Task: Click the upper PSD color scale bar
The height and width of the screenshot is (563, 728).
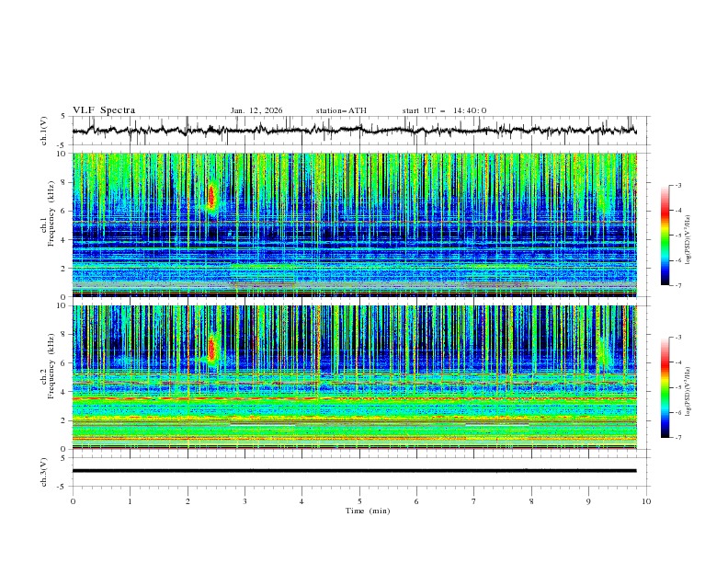Action: pos(665,236)
